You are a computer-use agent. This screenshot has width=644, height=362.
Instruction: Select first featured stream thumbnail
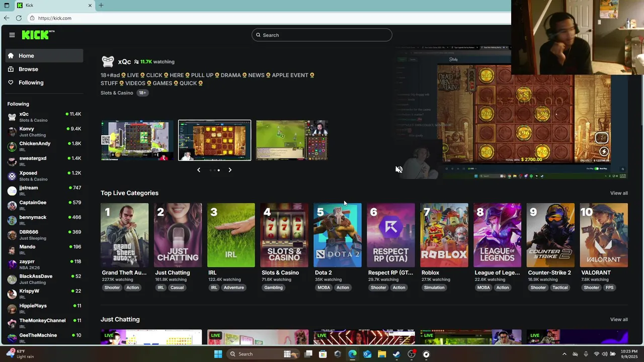pos(137,140)
